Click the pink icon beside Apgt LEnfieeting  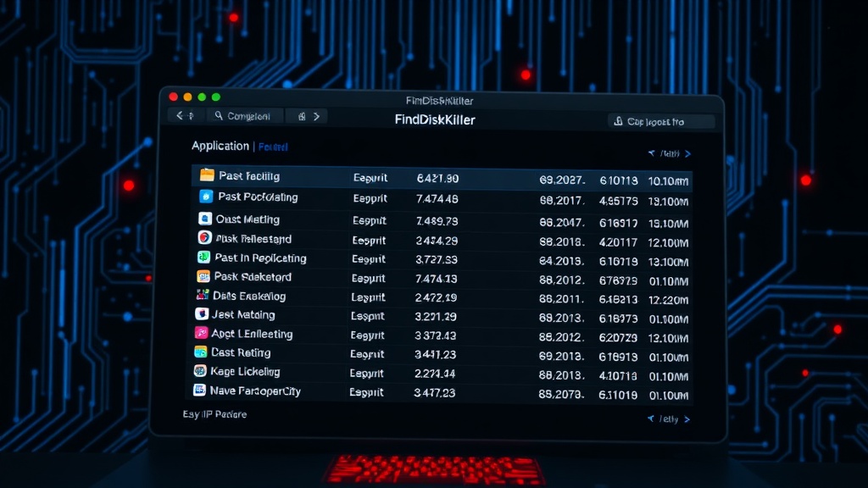(x=202, y=333)
